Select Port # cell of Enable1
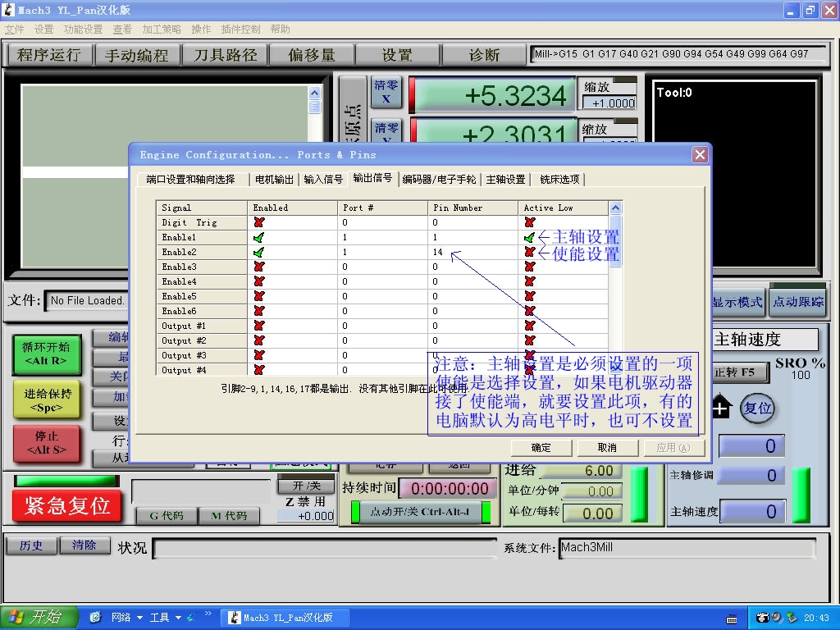 (382, 237)
